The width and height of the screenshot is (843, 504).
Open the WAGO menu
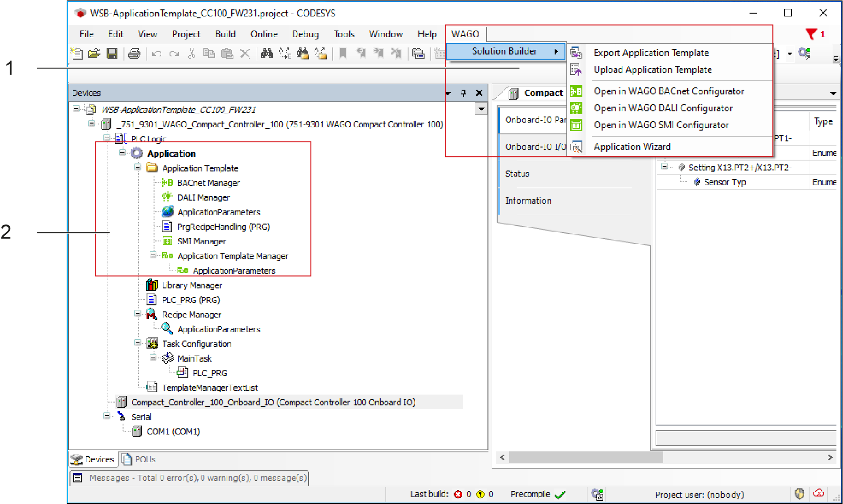465,34
